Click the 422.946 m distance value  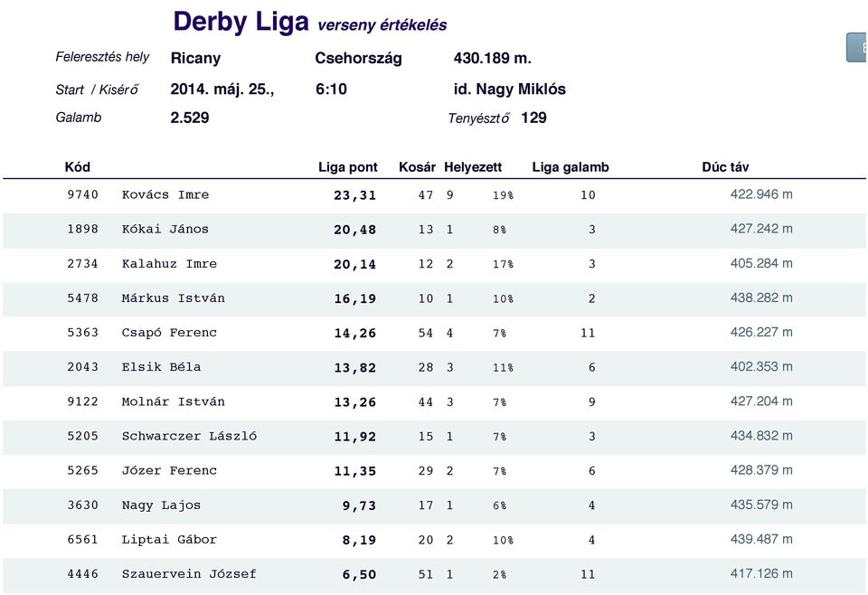tap(761, 194)
